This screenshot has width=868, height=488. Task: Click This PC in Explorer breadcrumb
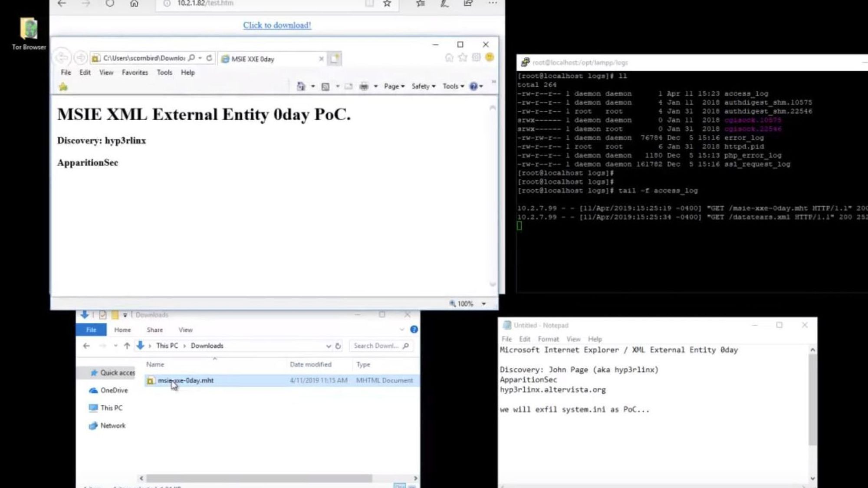pyautogui.click(x=167, y=346)
